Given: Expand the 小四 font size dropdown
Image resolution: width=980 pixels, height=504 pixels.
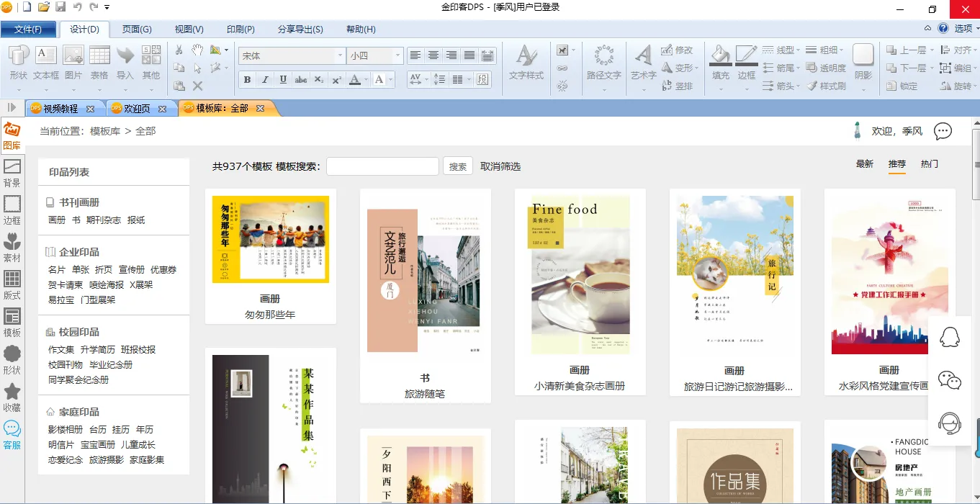Looking at the screenshot, I should [397, 56].
